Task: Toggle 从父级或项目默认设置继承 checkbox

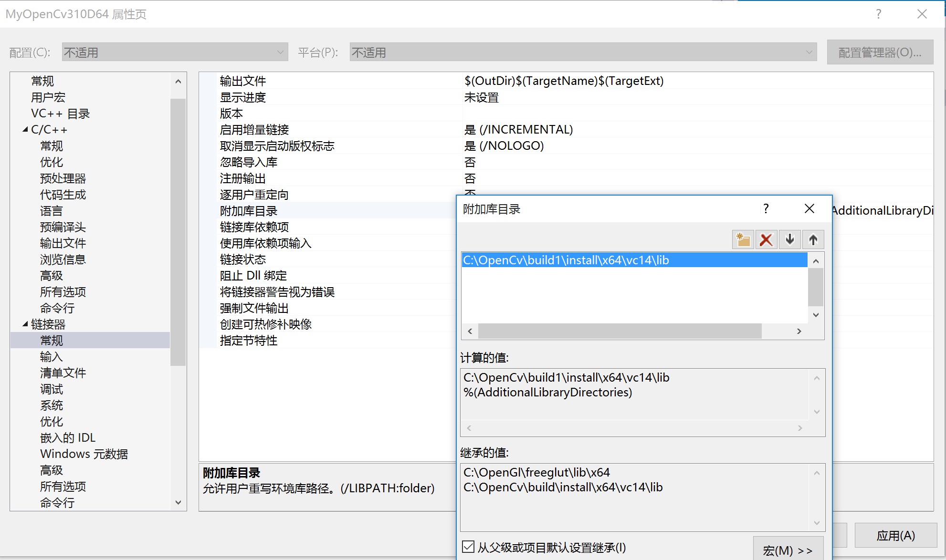Action: pos(468,547)
